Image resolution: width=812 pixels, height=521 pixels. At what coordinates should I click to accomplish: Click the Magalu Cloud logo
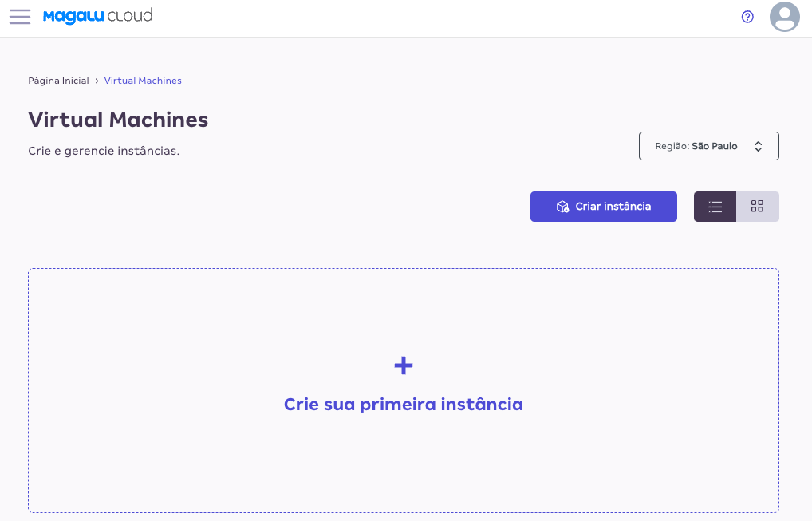point(98,16)
